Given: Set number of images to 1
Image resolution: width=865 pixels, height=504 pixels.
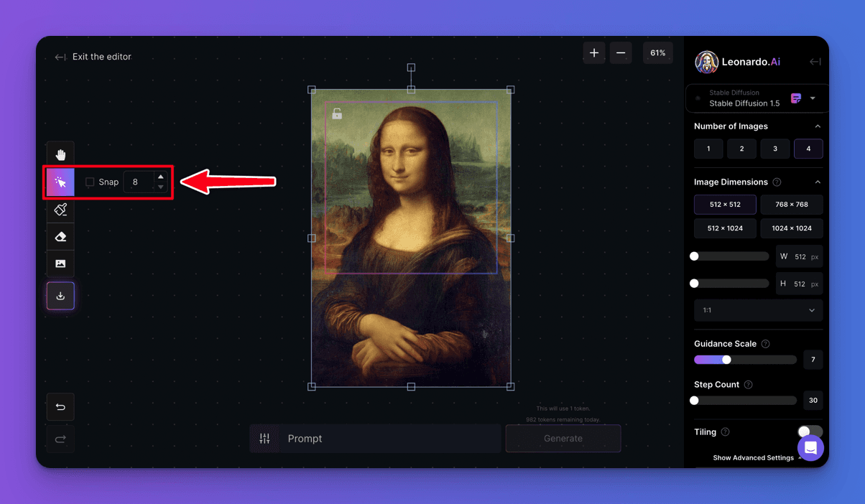Looking at the screenshot, I should pyautogui.click(x=708, y=149).
